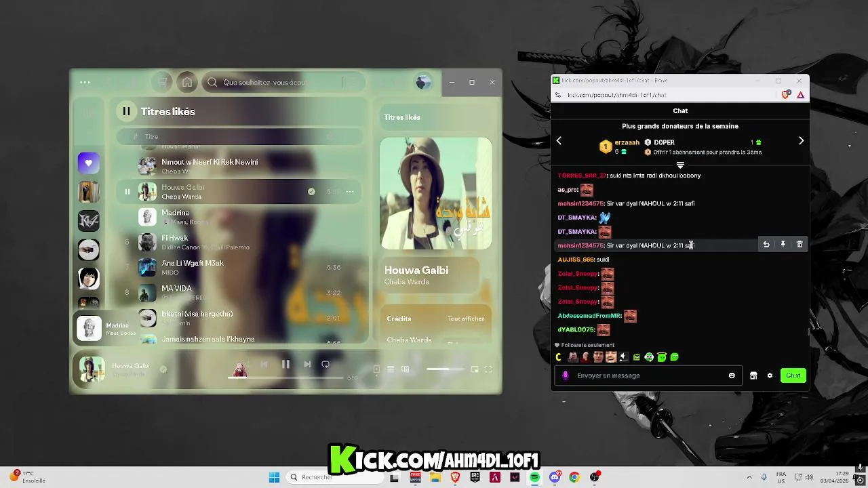Go to Spotify Home
868x488 pixels.
pos(187,82)
